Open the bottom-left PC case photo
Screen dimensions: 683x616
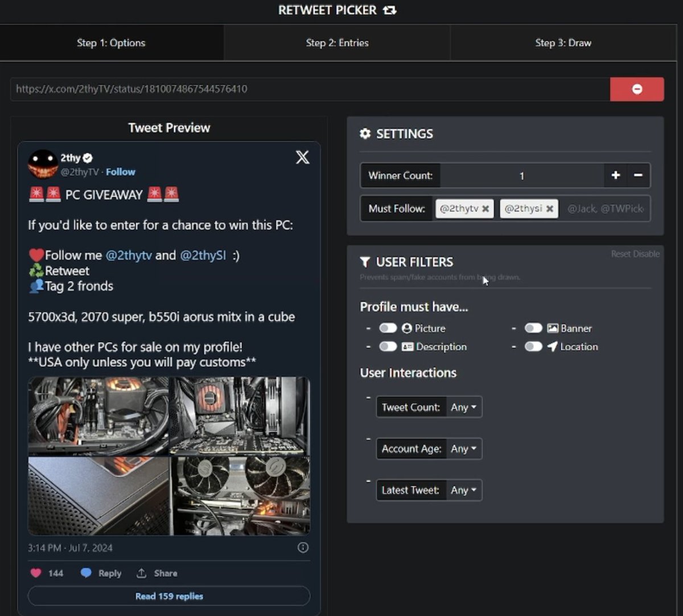click(98, 496)
